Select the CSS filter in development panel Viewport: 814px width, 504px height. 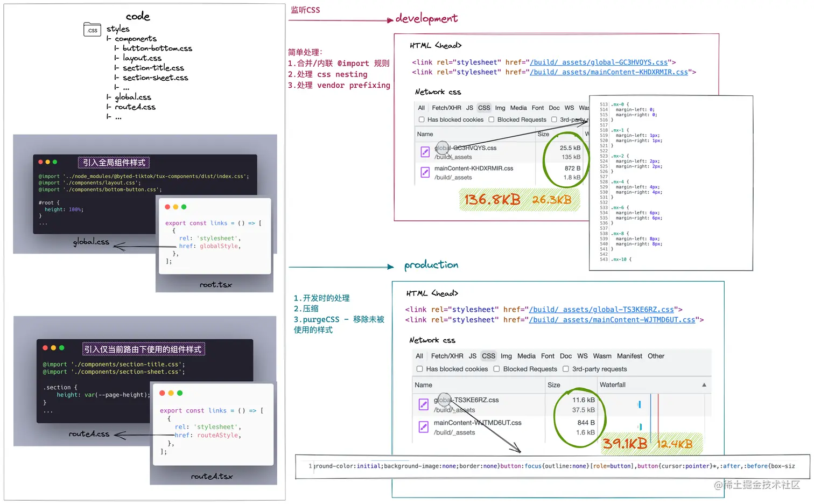(485, 108)
